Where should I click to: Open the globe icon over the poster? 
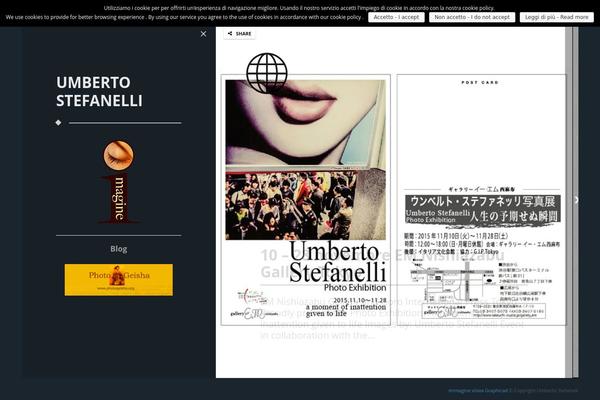[267, 73]
